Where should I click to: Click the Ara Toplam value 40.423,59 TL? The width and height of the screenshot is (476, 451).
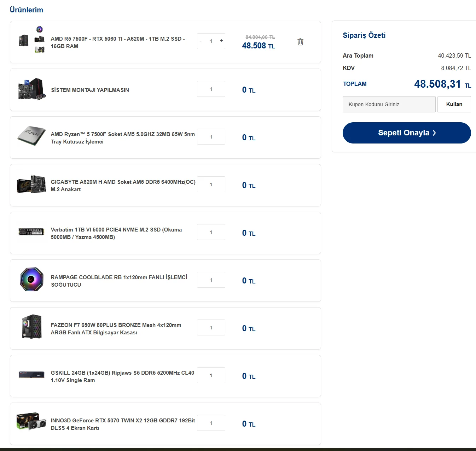click(x=454, y=55)
